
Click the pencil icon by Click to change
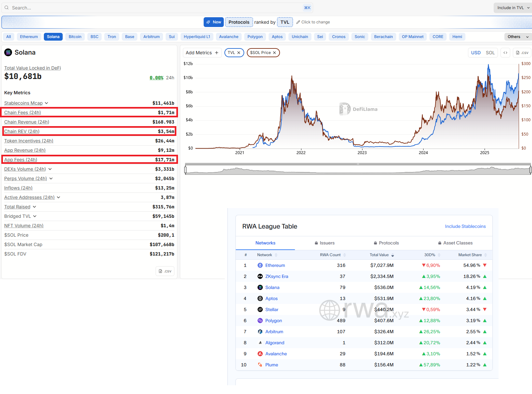[298, 22]
